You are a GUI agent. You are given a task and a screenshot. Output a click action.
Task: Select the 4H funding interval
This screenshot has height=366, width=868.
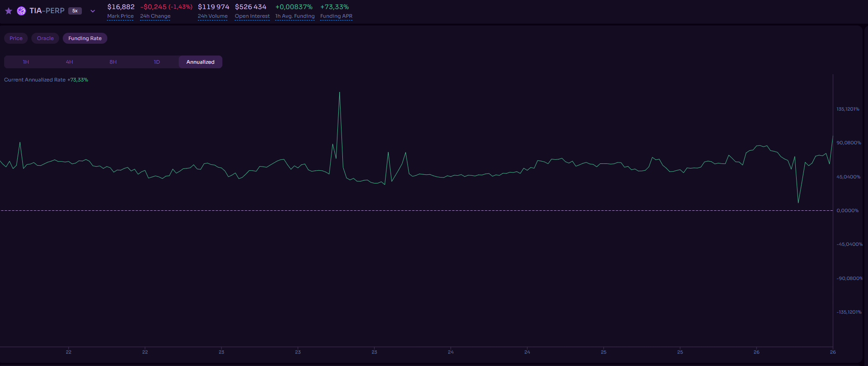coord(70,62)
